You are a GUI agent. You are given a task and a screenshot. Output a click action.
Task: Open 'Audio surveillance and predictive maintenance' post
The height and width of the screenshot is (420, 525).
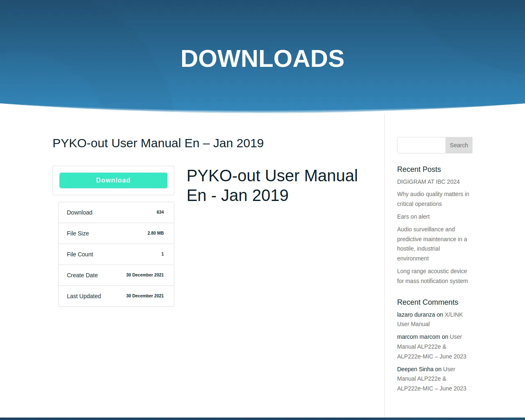click(x=432, y=244)
